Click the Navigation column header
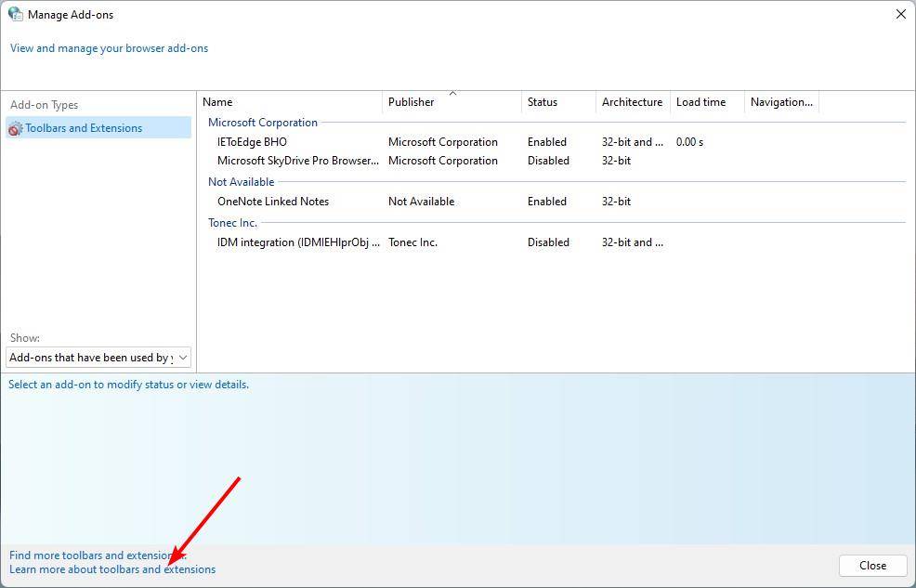Screen dimensions: 916x588 (x=780, y=102)
